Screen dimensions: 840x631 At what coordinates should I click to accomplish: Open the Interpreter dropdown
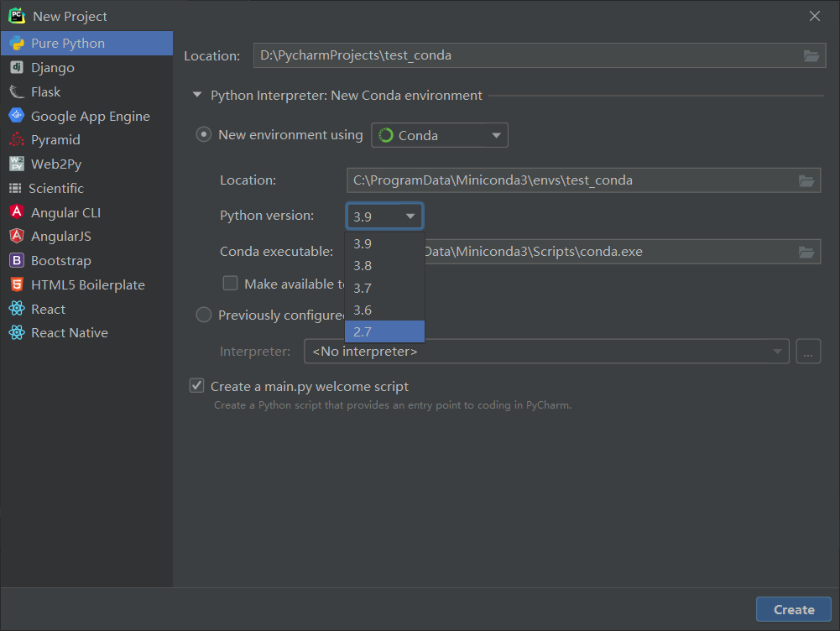click(776, 351)
